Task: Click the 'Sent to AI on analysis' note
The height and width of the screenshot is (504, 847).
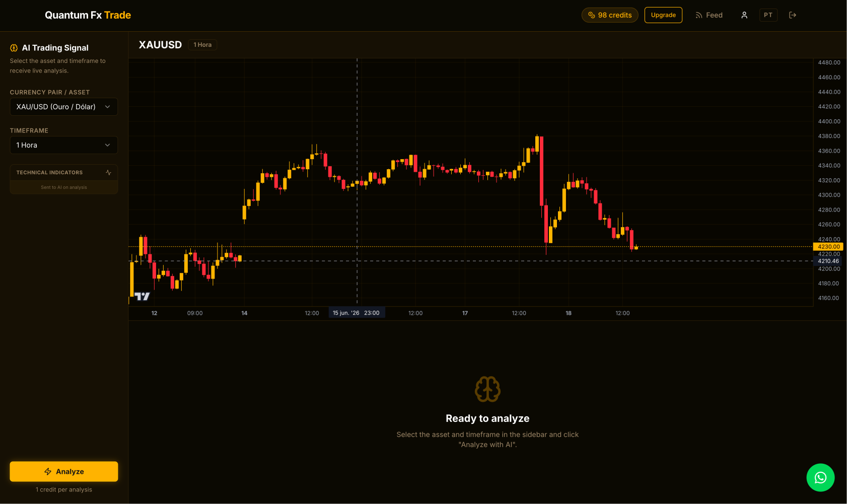Action: (64, 187)
